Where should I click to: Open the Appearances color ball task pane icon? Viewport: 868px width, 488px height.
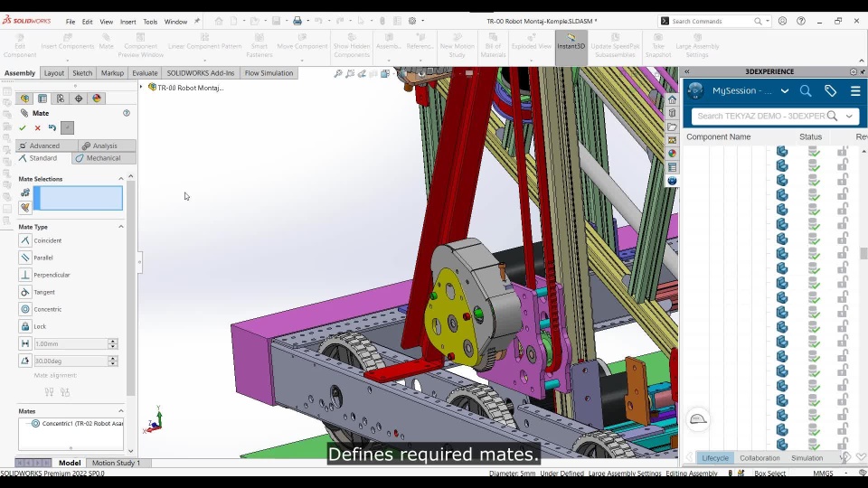click(x=672, y=154)
